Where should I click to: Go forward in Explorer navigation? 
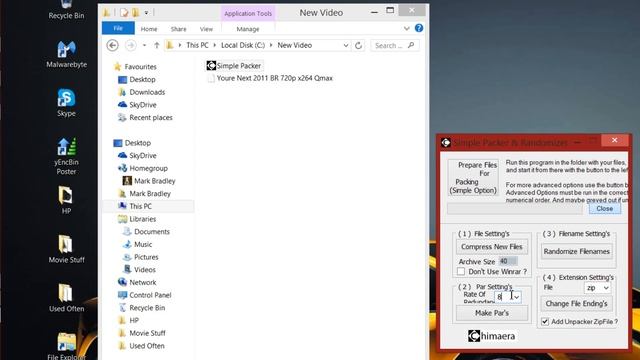pos(131,45)
